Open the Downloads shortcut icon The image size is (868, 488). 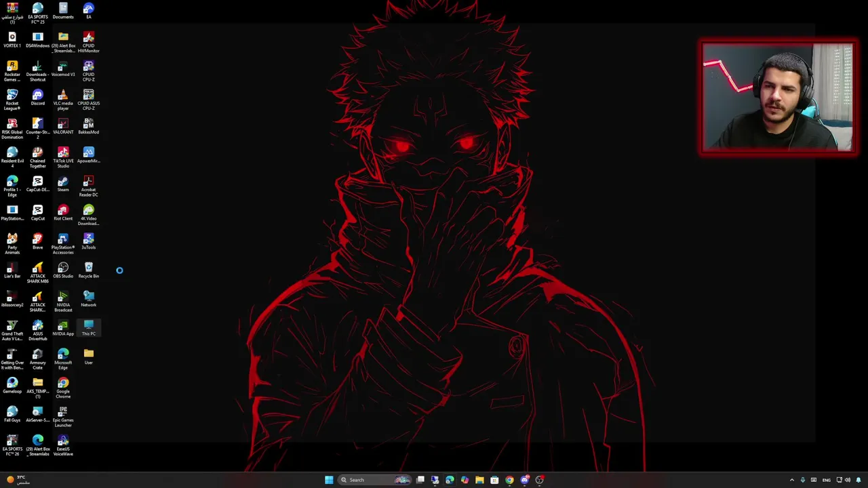[37, 71]
